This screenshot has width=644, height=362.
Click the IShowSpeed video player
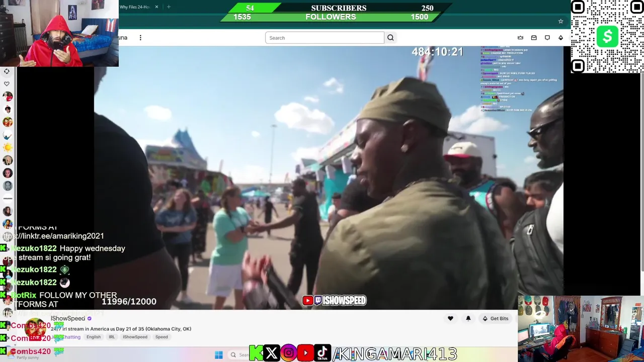329,177
